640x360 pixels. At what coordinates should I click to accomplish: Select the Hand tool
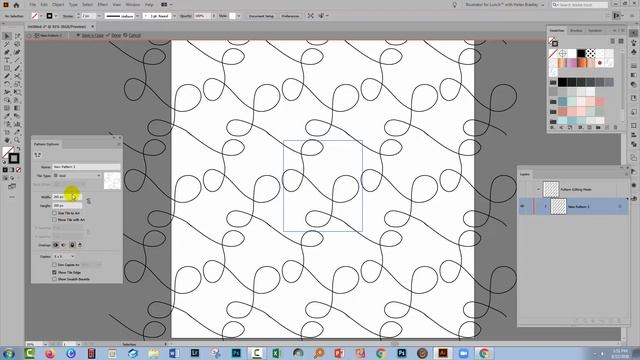click(7, 140)
